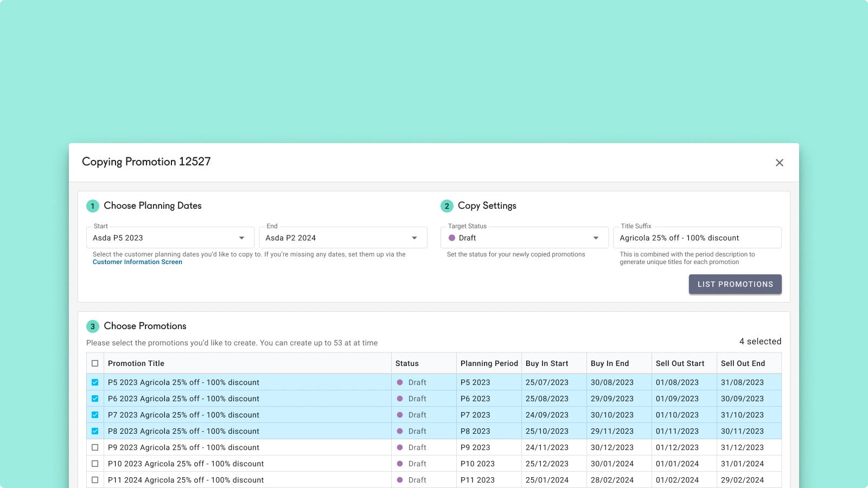Sort by the Promotion Title column header
Viewport: 868px width, 488px height.
click(x=136, y=363)
